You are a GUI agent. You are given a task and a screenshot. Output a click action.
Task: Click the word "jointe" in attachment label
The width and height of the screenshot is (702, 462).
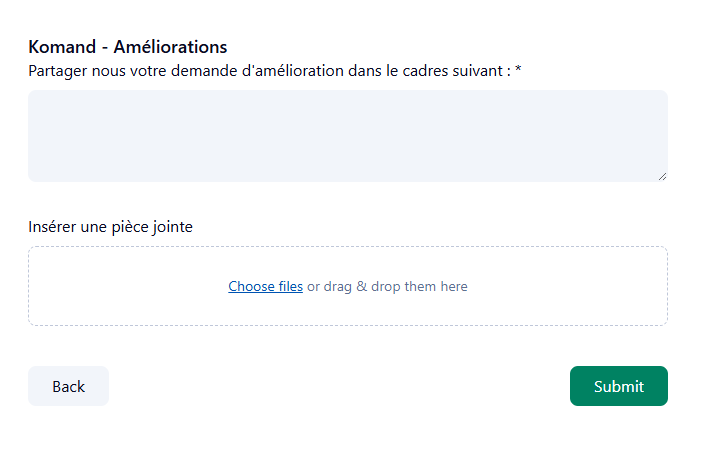click(x=171, y=227)
